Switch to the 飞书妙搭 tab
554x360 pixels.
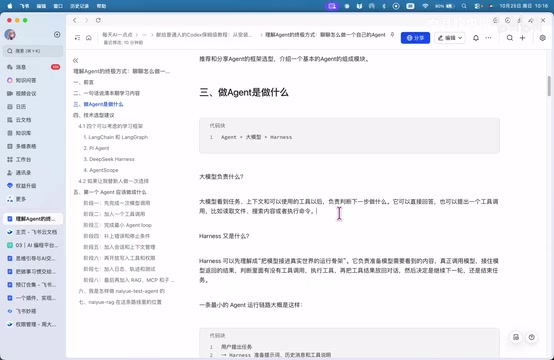pyautogui.click(x=33, y=311)
